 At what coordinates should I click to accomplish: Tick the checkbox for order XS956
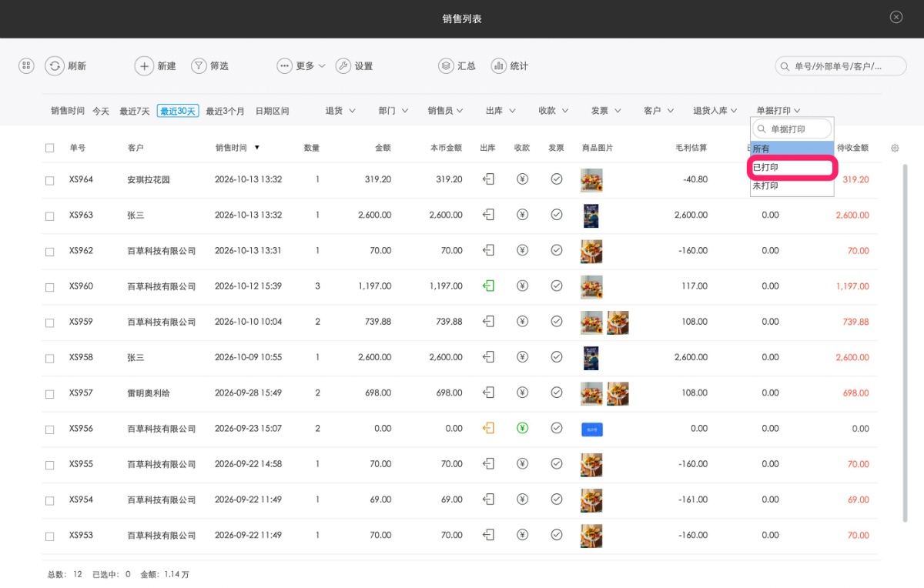tap(50, 429)
